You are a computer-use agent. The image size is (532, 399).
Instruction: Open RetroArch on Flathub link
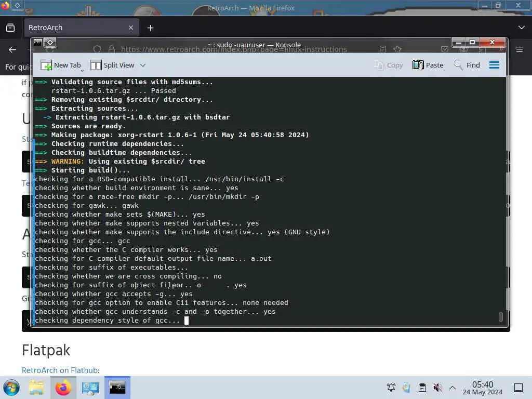tap(60, 370)
